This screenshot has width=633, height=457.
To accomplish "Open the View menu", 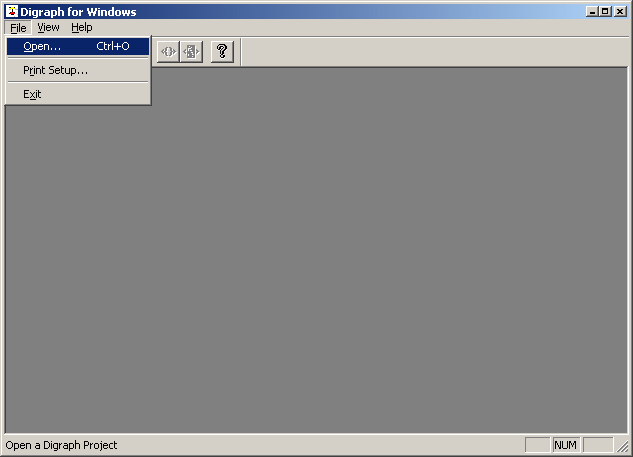I will click(48, 27).
